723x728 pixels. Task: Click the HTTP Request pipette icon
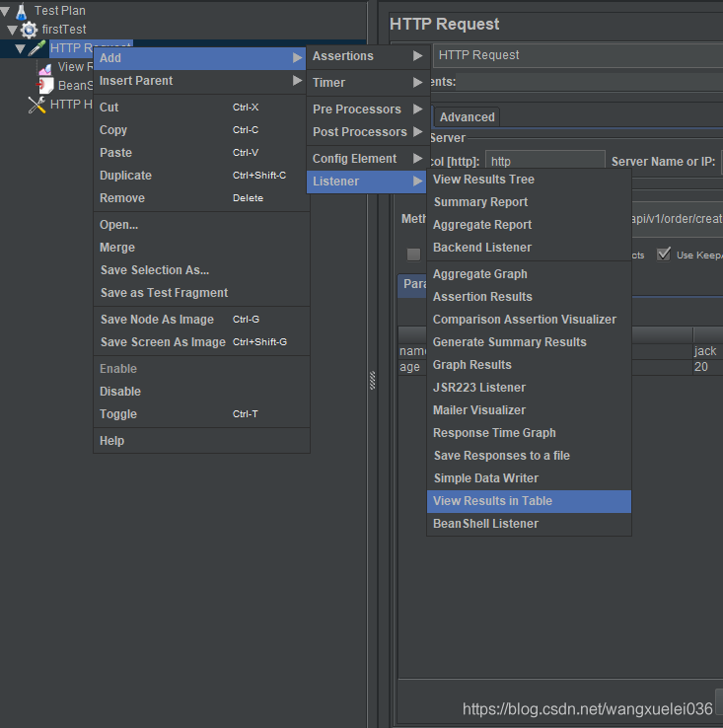(37, 48)
